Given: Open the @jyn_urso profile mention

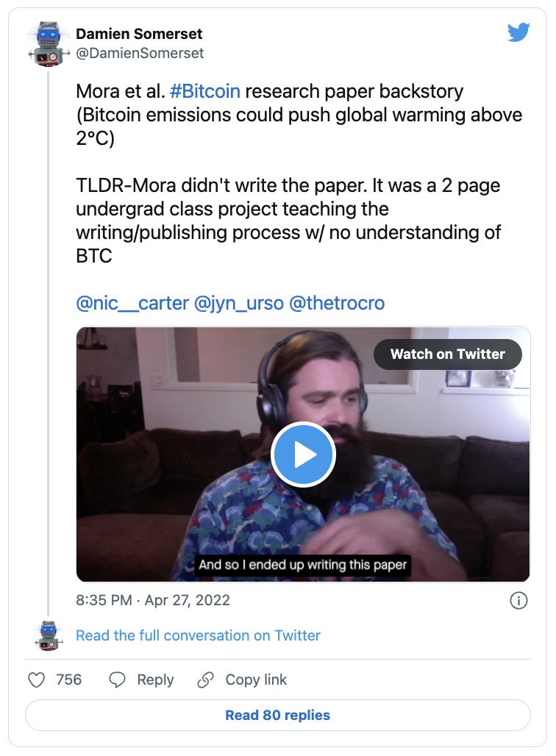Looking at the screenshot, I should (238, 303).
